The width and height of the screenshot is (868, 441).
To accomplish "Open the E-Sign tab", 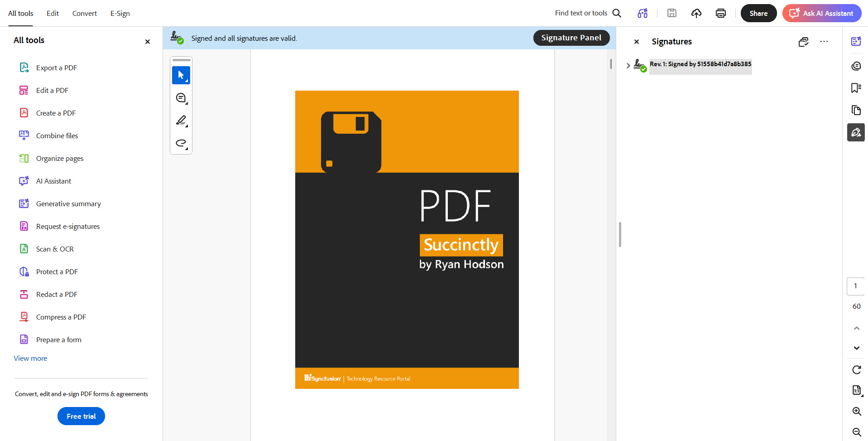I will pos(120,13).
